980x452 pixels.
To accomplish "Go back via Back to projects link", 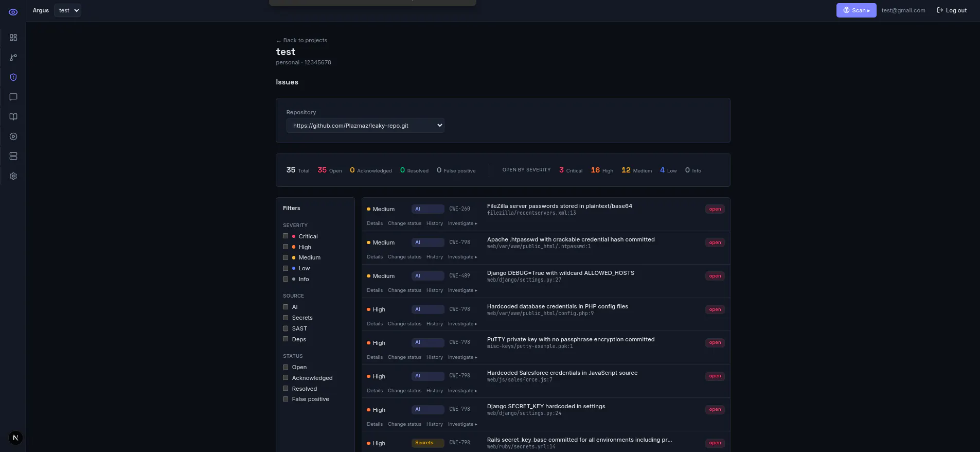I will 301,40.
